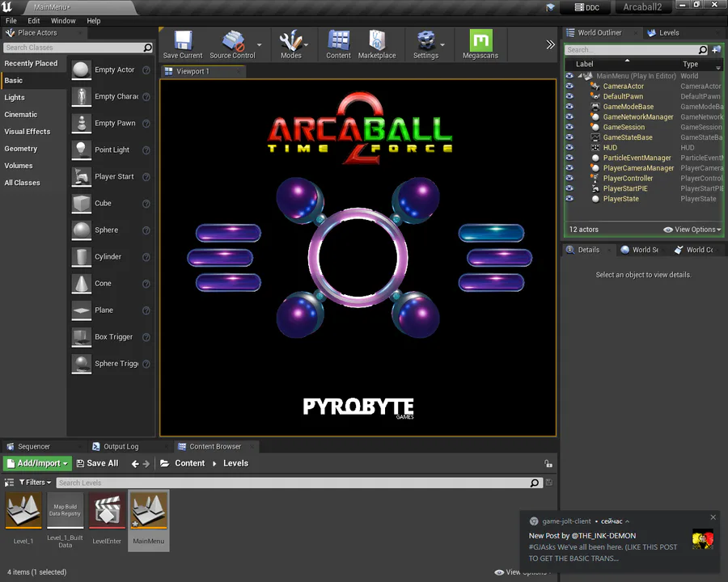The height and width of the screenshot is (582, 728).
Task: Click the search magnifier in Content Browser
Action: coord(535,483)
